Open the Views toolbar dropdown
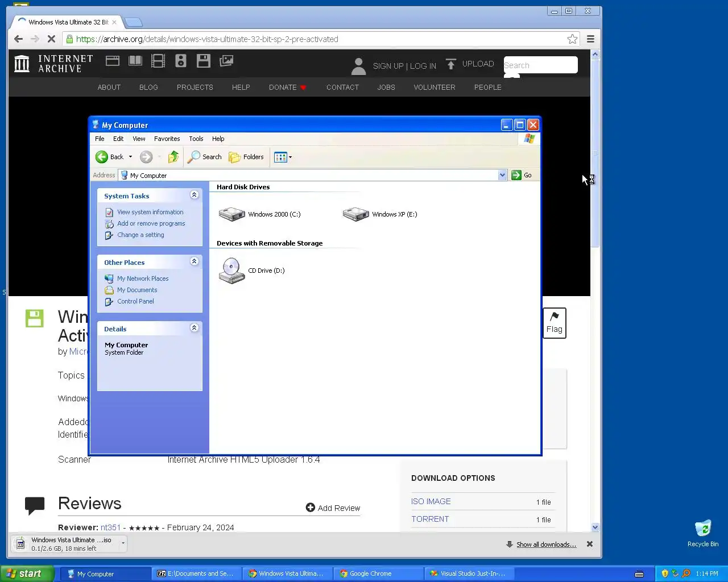Image resolution: width=728 pixels, height=582 pixels. point(283,157)
